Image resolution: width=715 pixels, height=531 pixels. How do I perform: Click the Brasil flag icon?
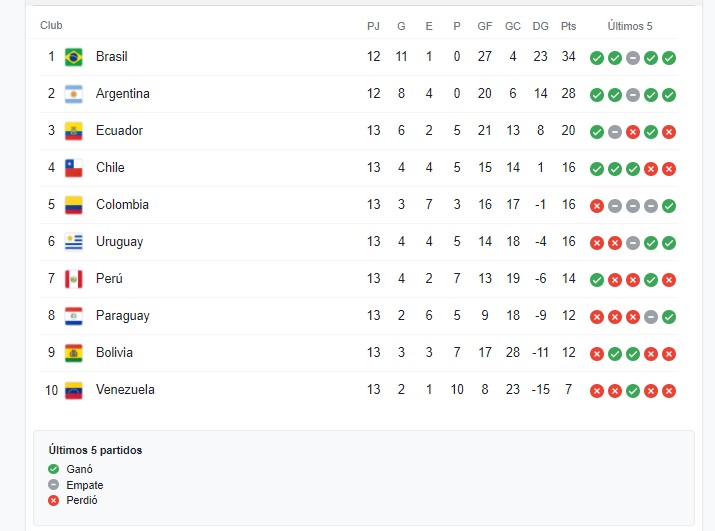73,57
